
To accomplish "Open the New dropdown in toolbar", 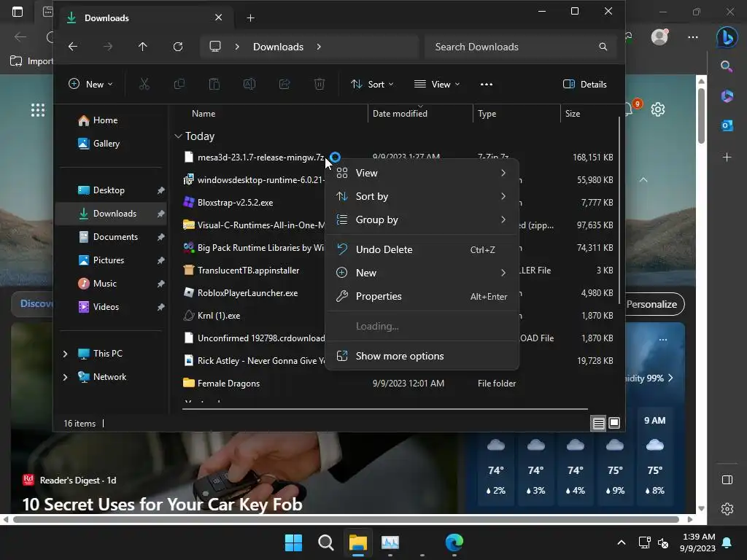I will [x=90, y=85].
